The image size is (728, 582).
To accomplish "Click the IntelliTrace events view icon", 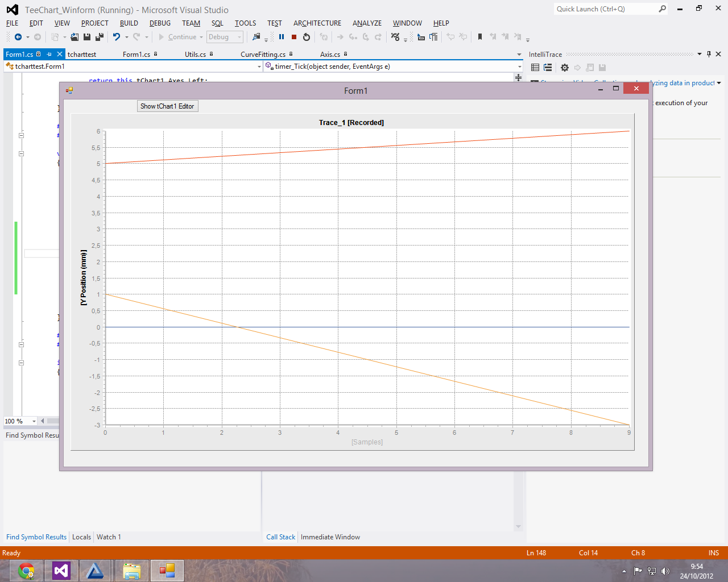I will pos(535,68).
